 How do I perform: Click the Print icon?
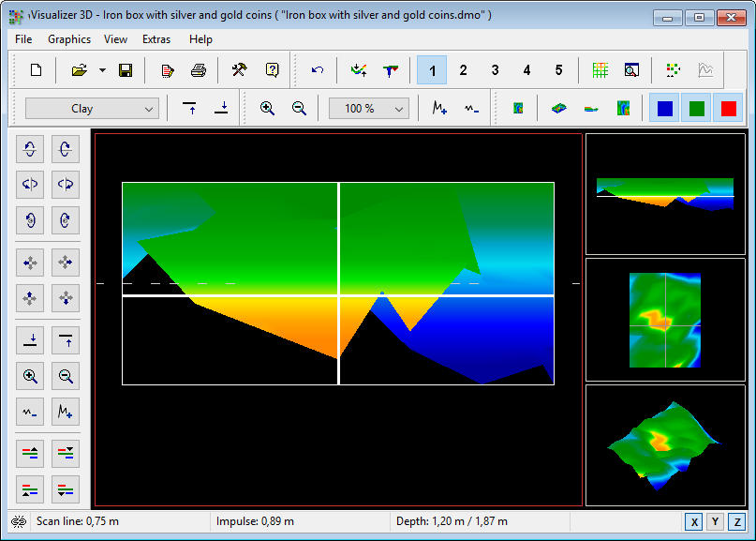click(x=199, y=70)
